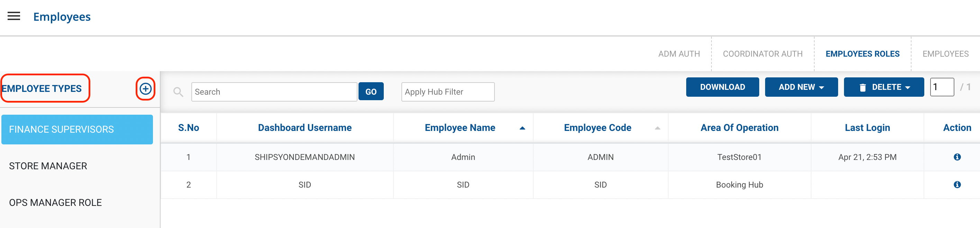Open the hamburger navigation menu
The height and width of the screenshot is (228, 980).
(x=14, y=16)
